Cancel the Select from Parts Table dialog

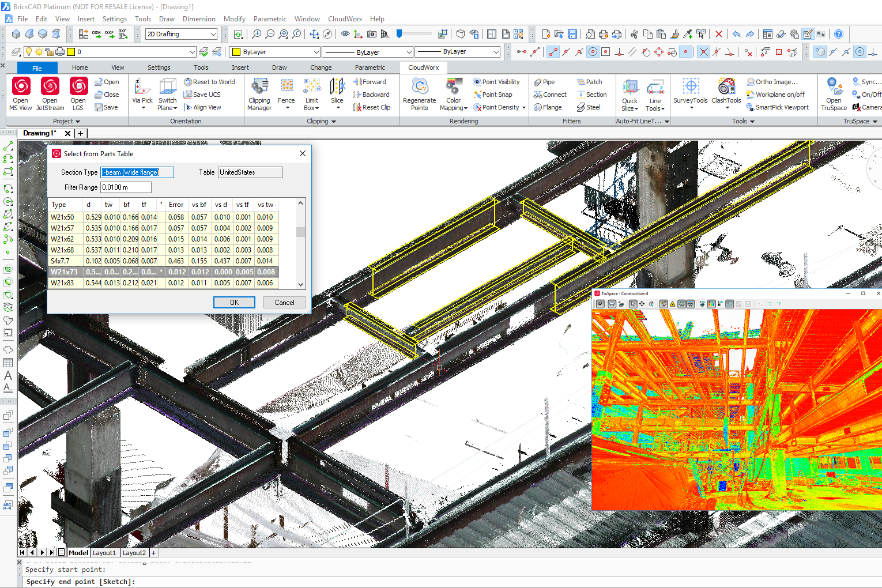pyautogui.click(x=284, y=303)
